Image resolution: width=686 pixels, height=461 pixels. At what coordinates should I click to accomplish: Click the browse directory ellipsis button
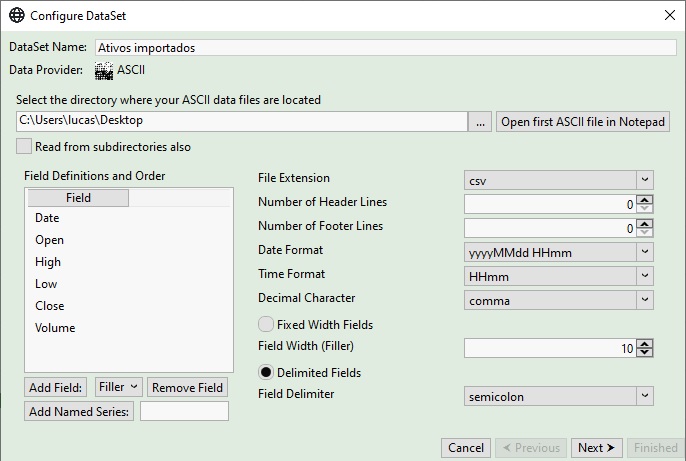(481, 121)
